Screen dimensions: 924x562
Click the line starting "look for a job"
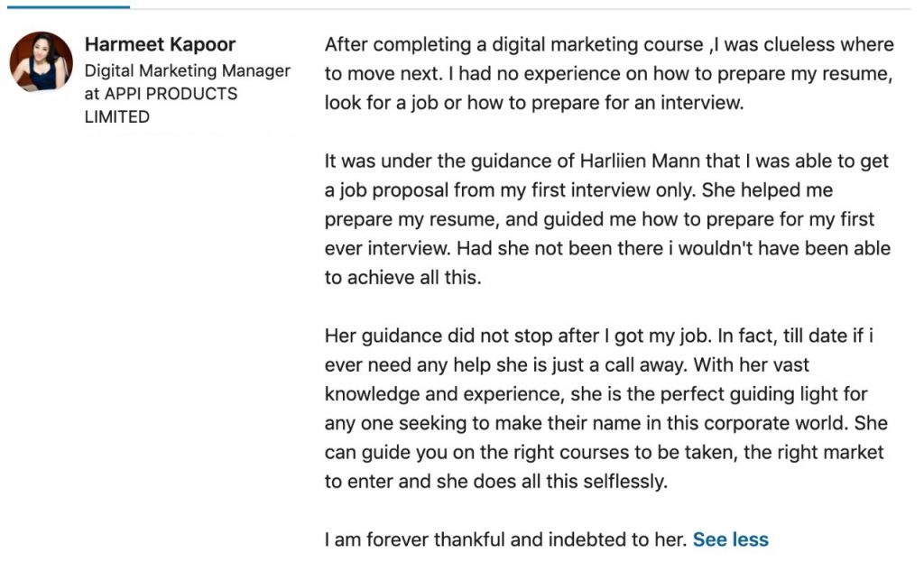click(534, 103)
